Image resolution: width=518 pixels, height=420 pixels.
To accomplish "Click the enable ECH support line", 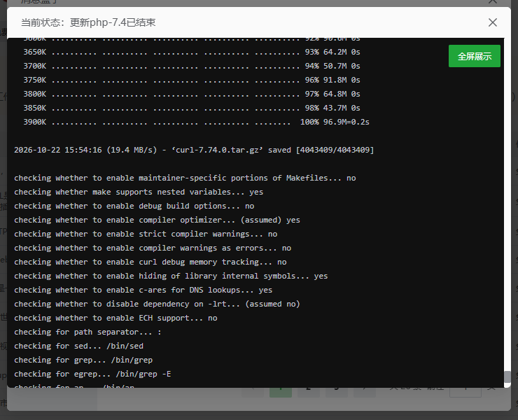I will (x=115, y=318).
